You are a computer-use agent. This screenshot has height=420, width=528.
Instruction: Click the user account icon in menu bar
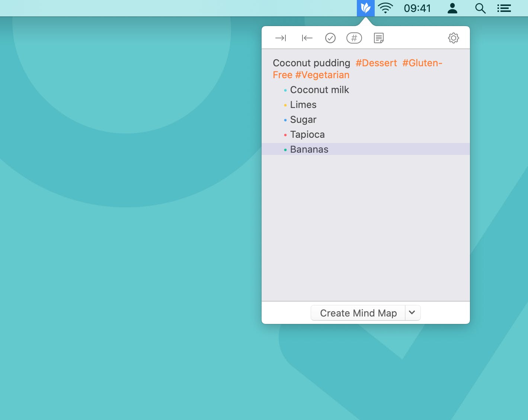pos(452,8)
